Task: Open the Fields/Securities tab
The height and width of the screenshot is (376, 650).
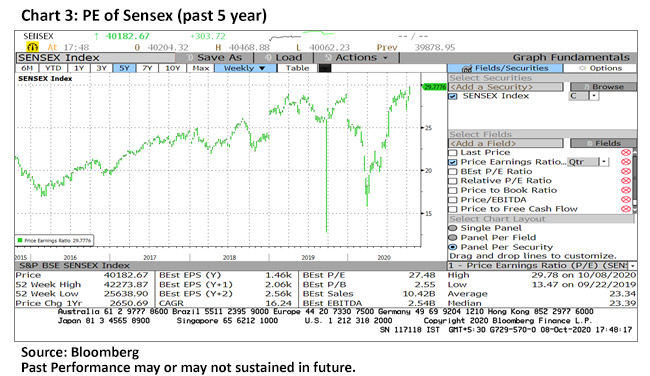Action: [x=505, y=68]
